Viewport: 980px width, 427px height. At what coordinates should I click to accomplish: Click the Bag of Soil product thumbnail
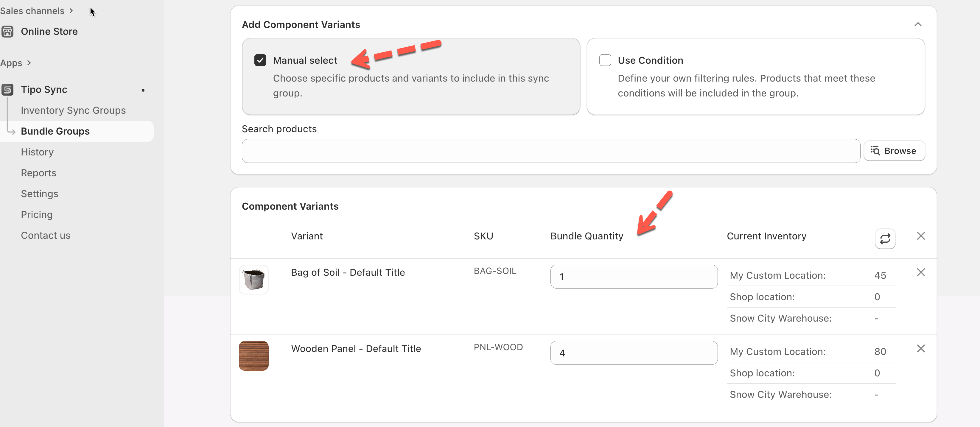pyautogui.click(x=254, y=280)
